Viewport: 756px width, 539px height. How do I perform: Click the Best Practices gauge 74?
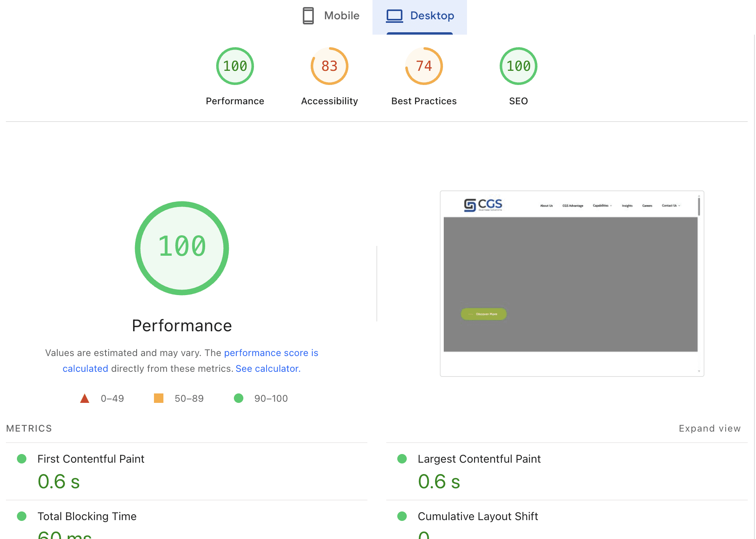(x=424, y=66)
